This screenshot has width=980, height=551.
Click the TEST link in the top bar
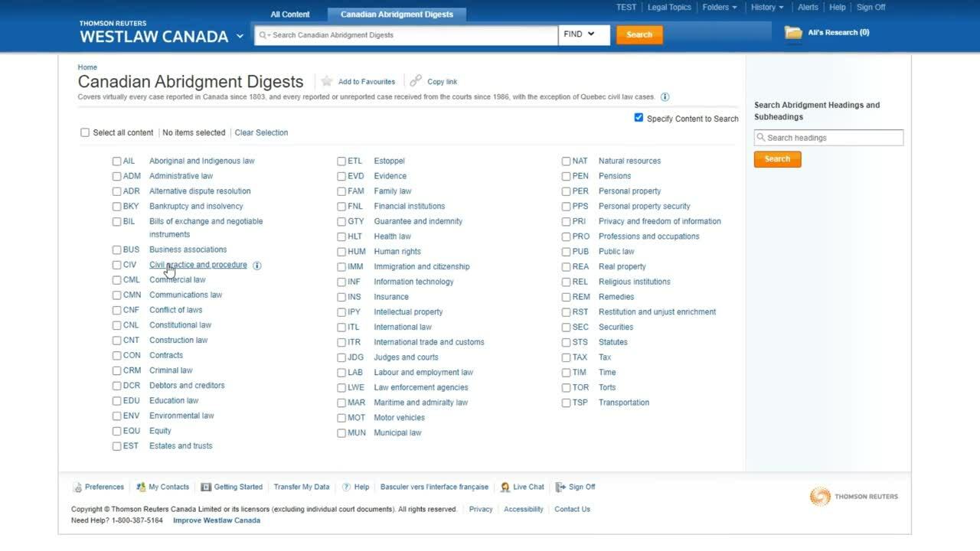[x=626, y=7]
